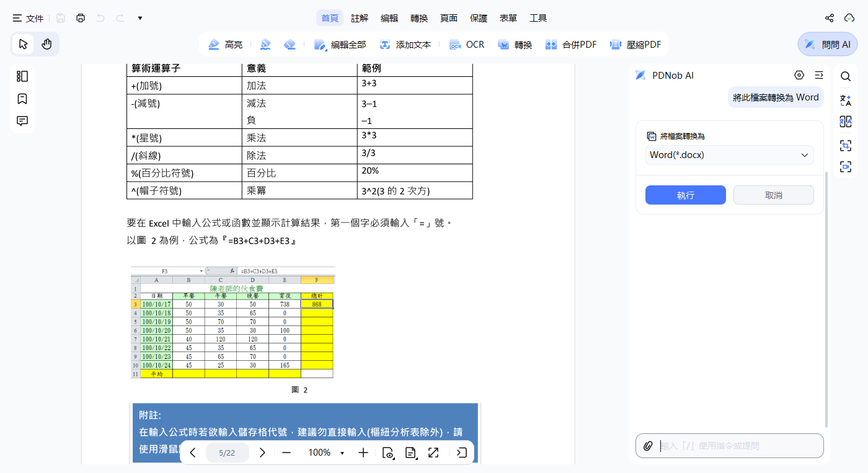This screenshot has width=868, height=473.
Task: Click the side-by-side translation icon
Action: click(846, 122)
